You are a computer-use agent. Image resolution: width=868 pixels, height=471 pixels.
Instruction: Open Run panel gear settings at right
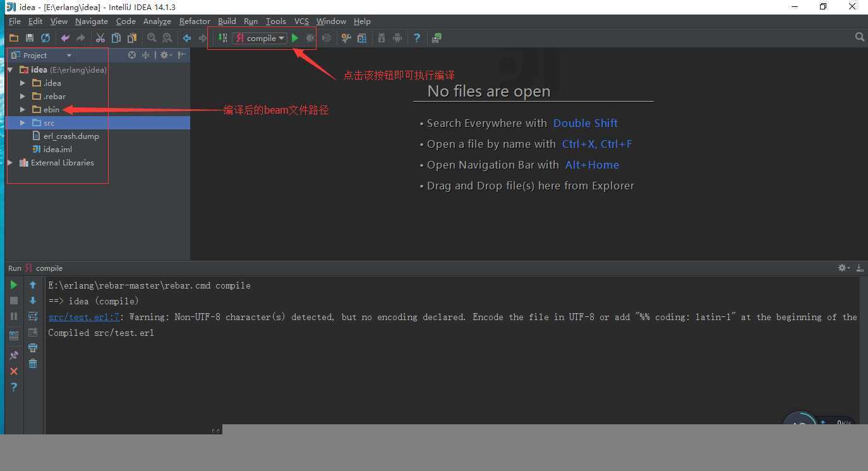coord(843,268)
